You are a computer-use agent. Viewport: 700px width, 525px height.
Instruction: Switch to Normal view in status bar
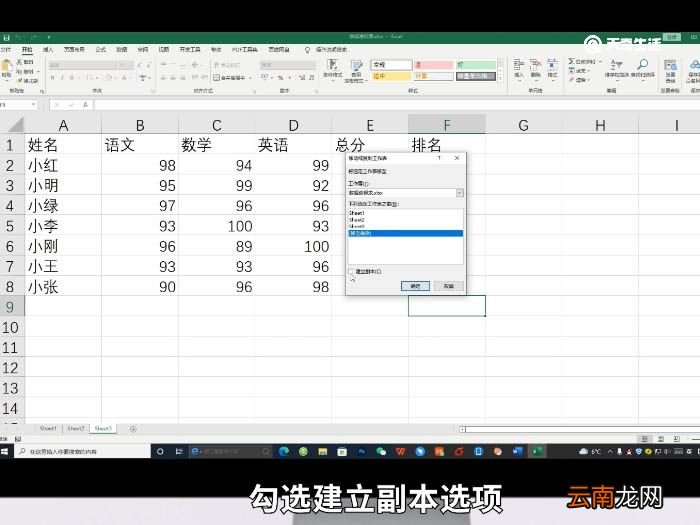pos(644,439)
